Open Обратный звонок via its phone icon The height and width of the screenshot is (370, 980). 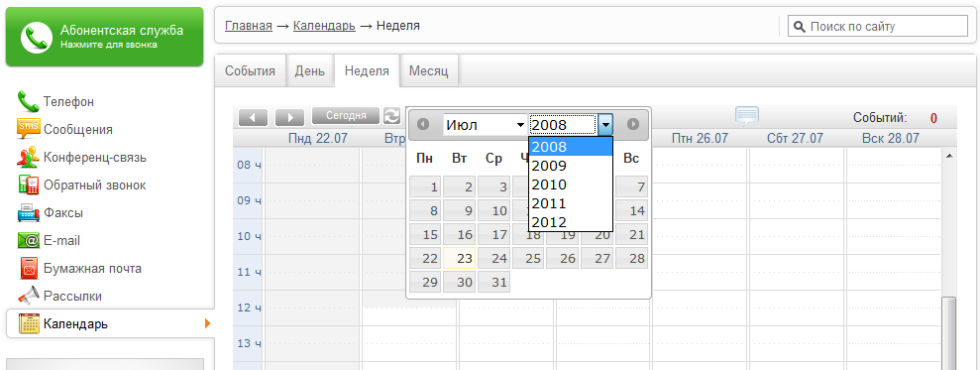point(28,185)
